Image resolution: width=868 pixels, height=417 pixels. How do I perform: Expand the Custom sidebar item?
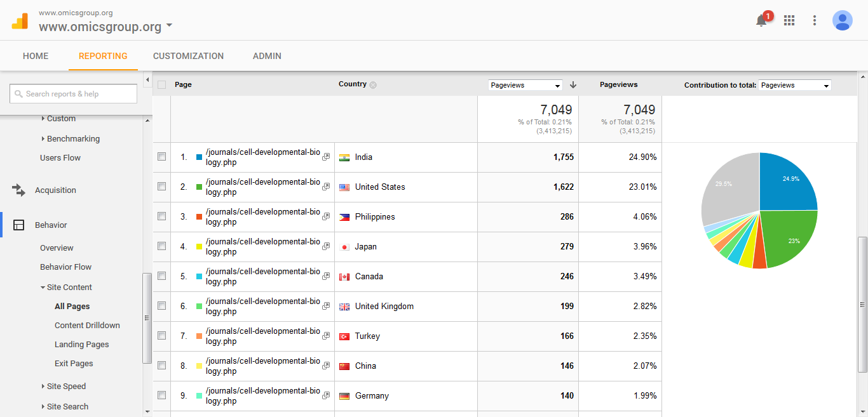coord(58,118)
